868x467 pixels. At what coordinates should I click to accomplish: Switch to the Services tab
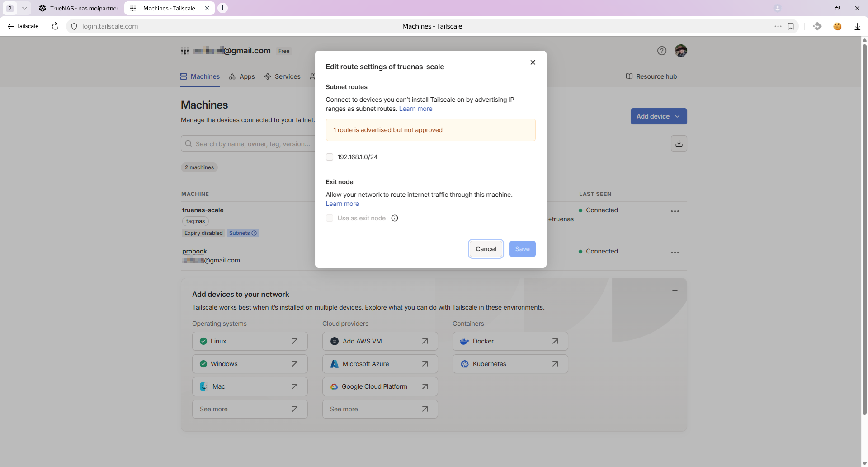283,76
